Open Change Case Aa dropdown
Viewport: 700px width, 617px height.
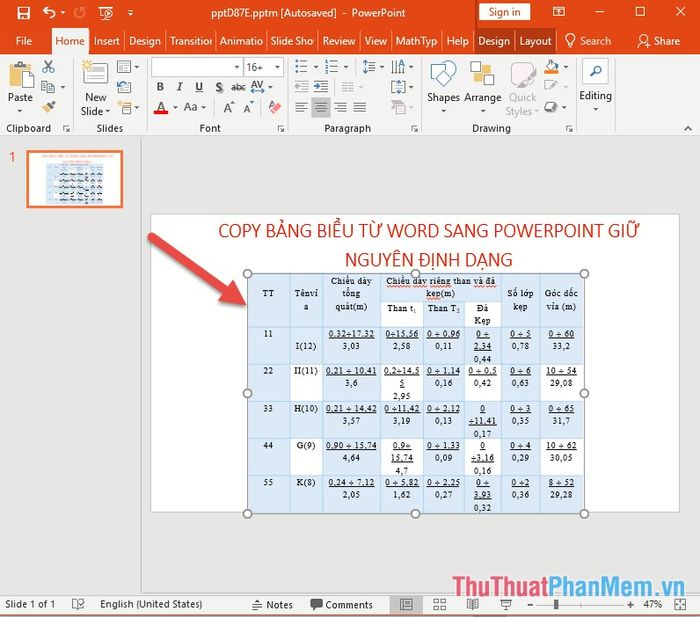click(x=195, y=107)
